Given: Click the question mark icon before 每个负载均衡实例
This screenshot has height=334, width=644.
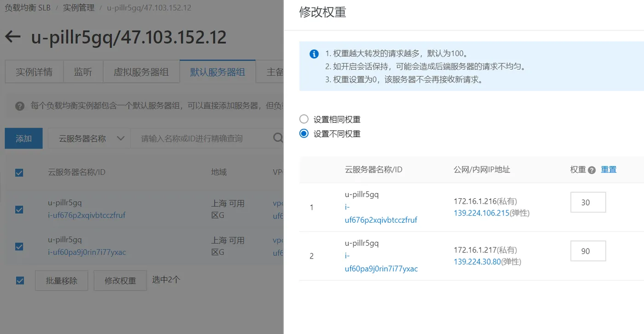Looking at the screenshot, I should tap(19, 106).
